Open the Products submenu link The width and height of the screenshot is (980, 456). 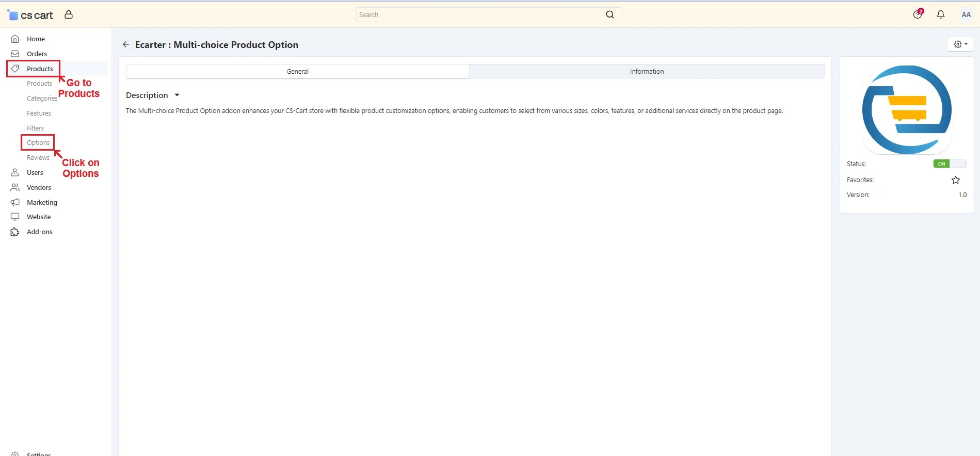[x=39, y=83]
